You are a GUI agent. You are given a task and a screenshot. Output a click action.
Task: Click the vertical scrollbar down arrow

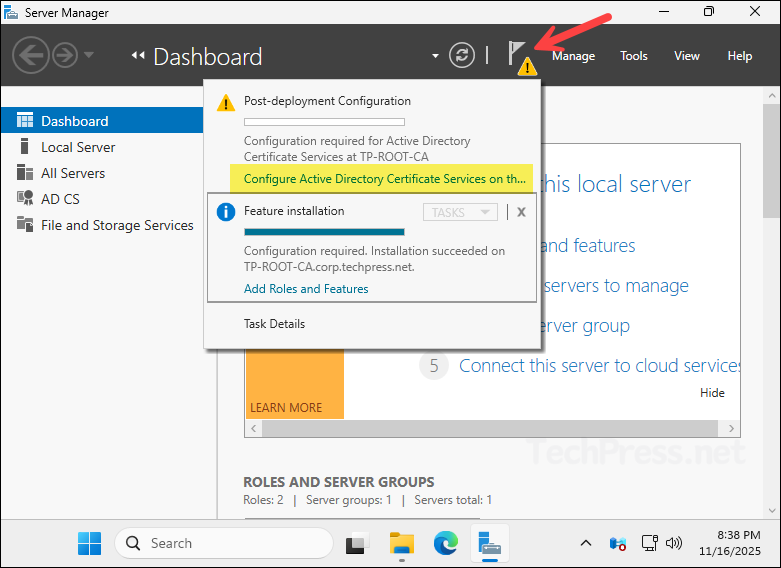point(772,510)
